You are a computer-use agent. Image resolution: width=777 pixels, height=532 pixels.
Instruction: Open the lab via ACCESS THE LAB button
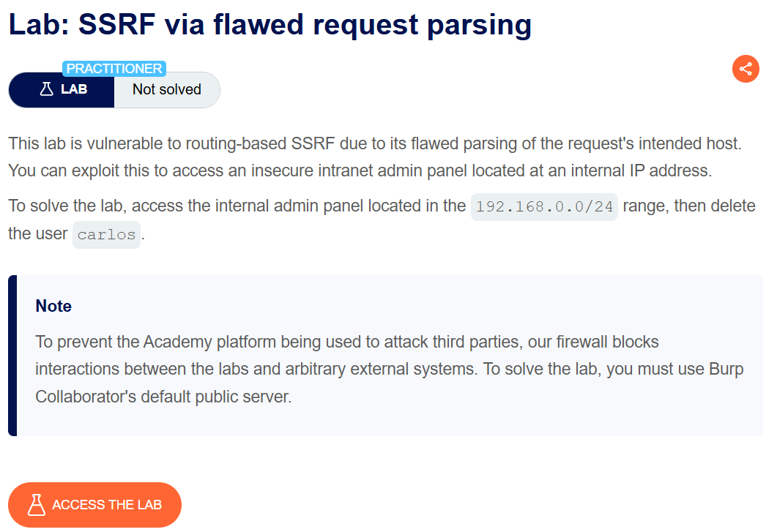94,504
